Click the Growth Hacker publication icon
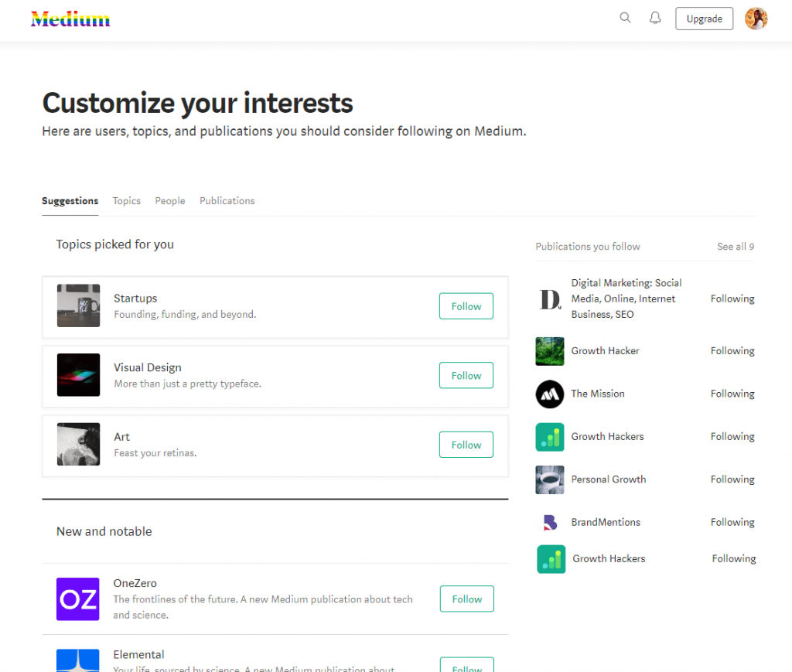Screen dimensions: 792x672 pos(550,351)
